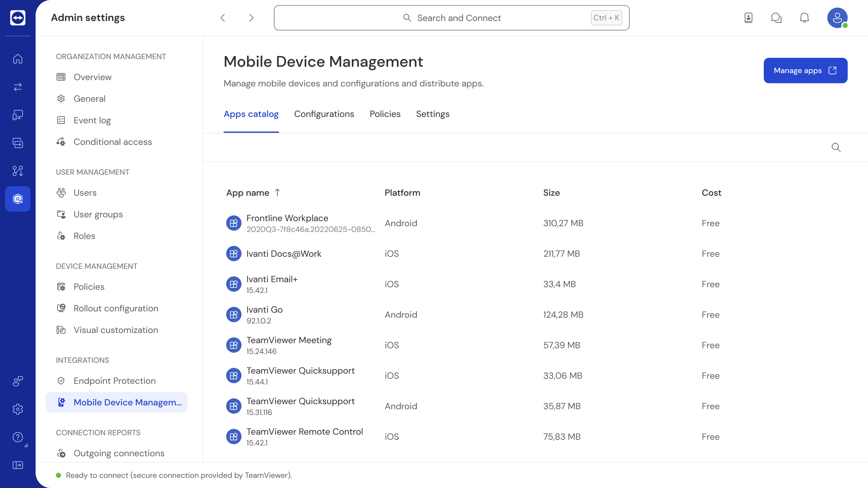Open Conditional access in sidebar menu

tap(113, 142)
